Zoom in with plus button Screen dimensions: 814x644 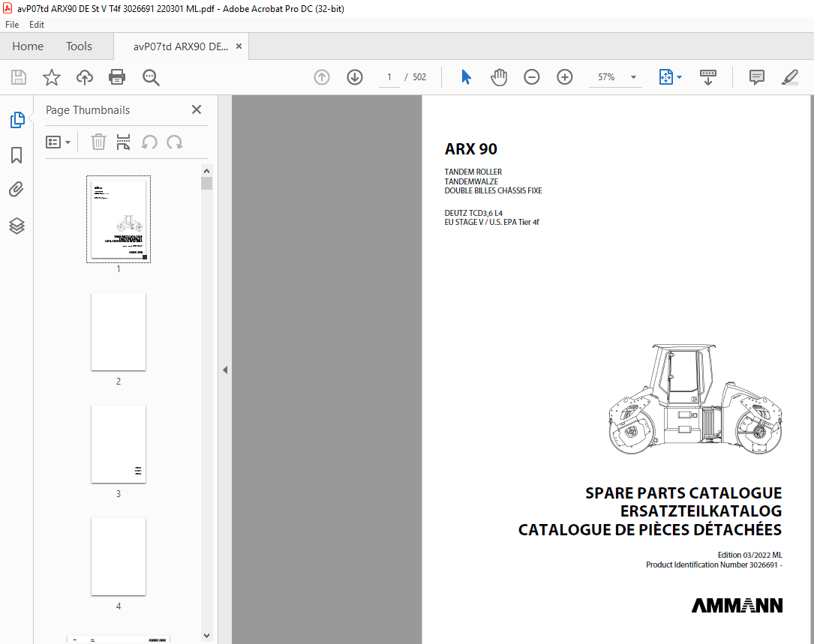(x=565, y=77)
